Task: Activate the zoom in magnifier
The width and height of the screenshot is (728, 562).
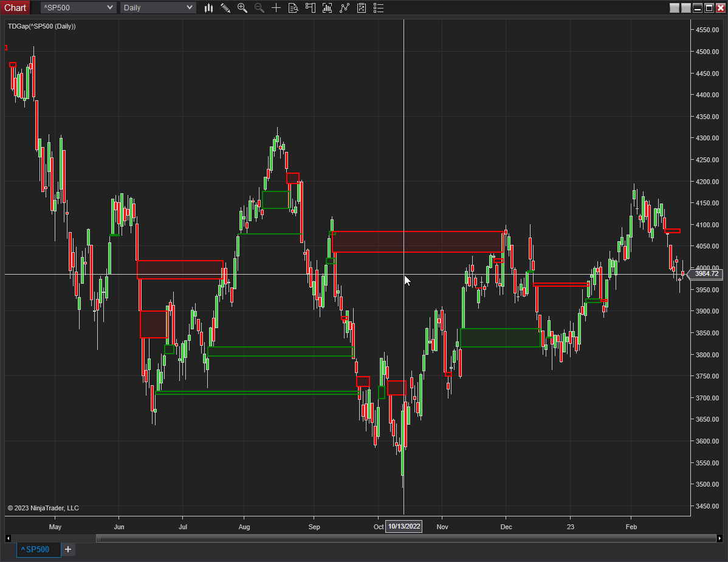Action: tap(242, 8)
